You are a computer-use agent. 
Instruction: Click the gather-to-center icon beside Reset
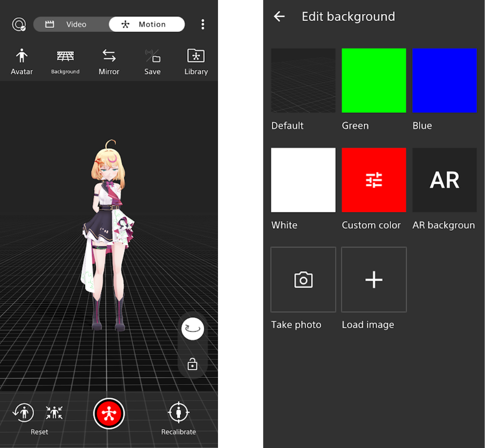(54, 413)
